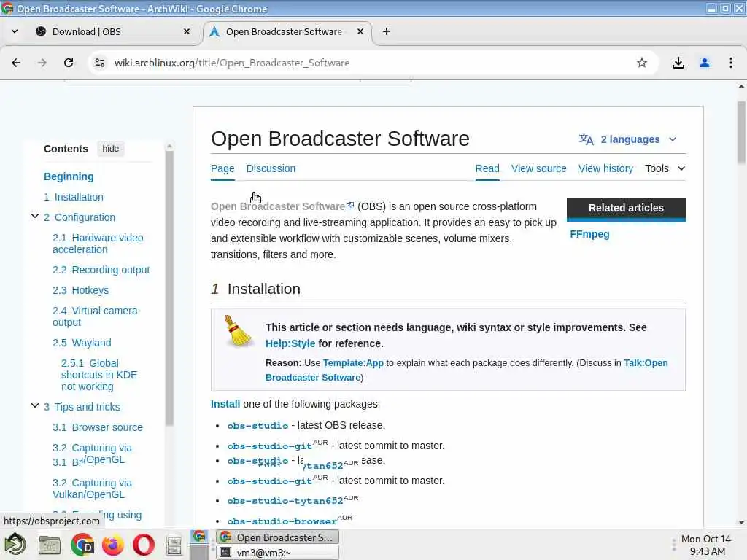Switch to vm3@vm3:~ terminal window
747x560 pixels.
point(278,553)
